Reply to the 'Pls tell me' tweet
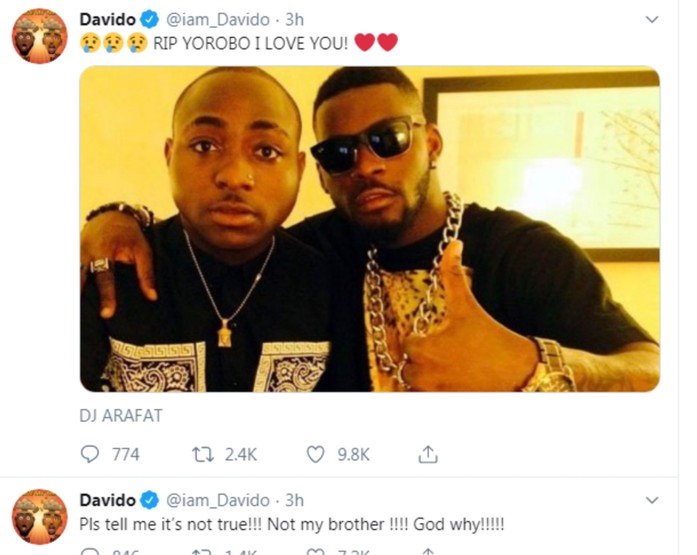 (x=89, y=552)
